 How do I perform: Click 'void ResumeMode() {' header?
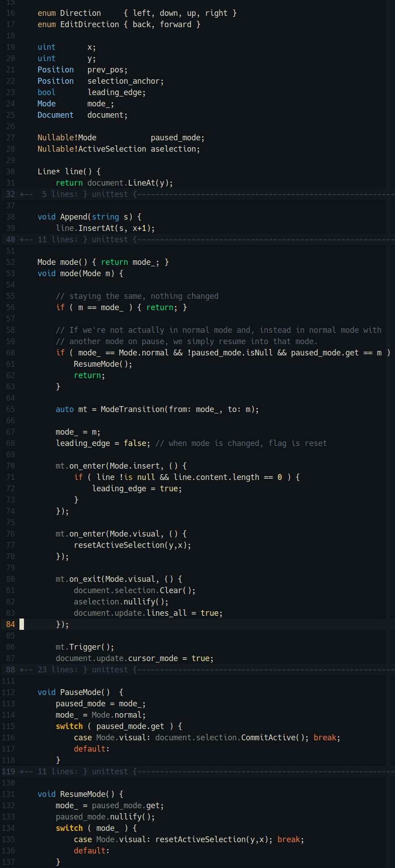tap(81, 794)
